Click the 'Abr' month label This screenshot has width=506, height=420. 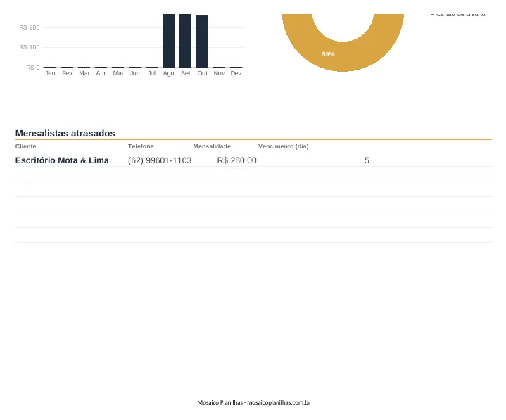[101, 73]
